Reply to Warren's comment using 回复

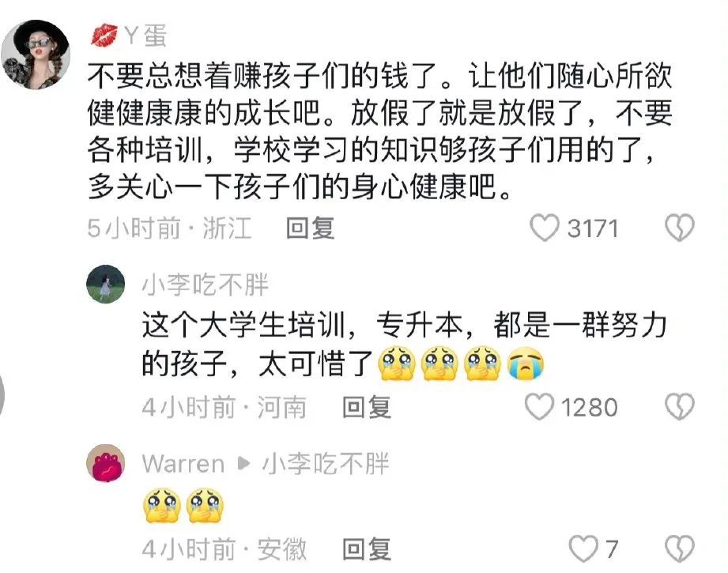(366, 549)
